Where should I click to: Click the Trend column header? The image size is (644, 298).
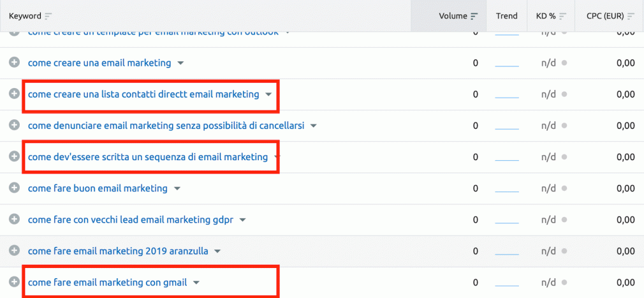pos(506,16)
